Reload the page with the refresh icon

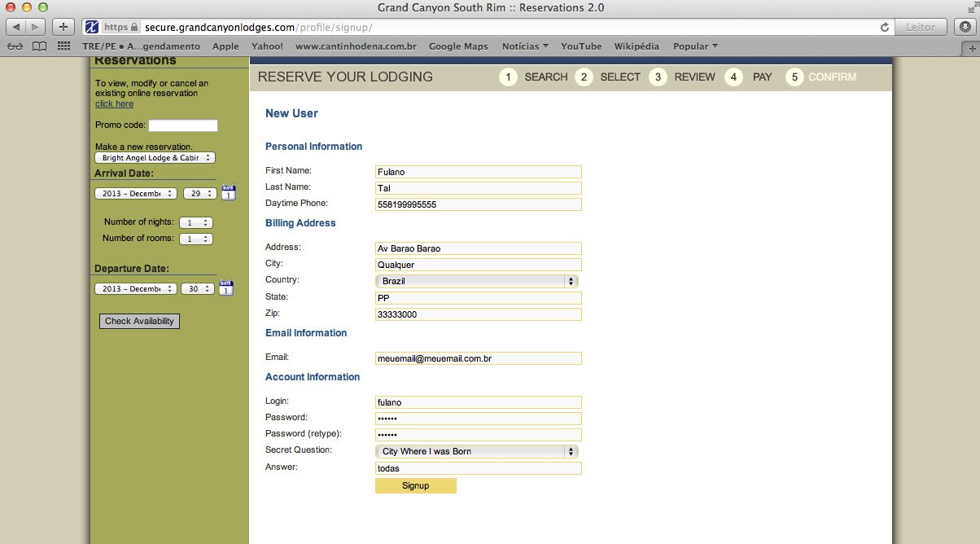(884, 27)
